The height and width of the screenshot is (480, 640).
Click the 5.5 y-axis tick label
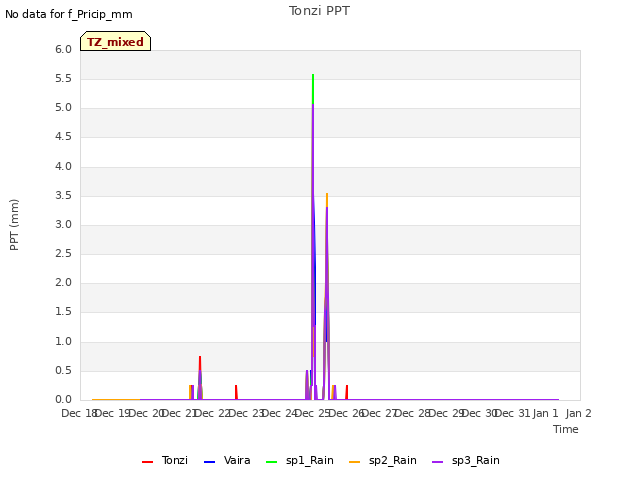click(x=63, y=78)
